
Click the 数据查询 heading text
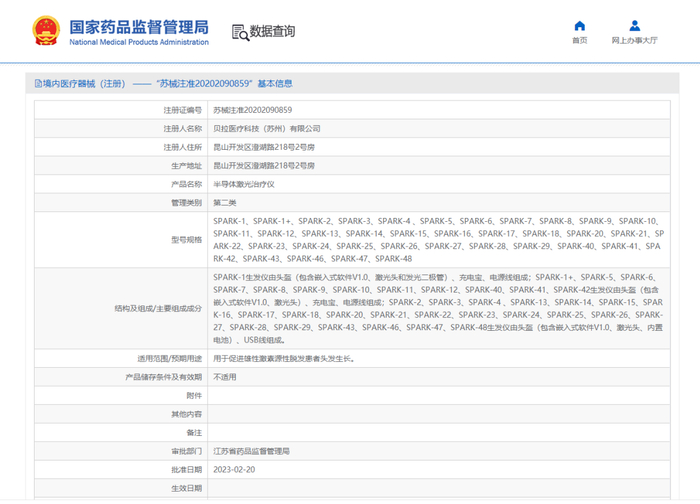pyautogui.click(x=272, y=32)
